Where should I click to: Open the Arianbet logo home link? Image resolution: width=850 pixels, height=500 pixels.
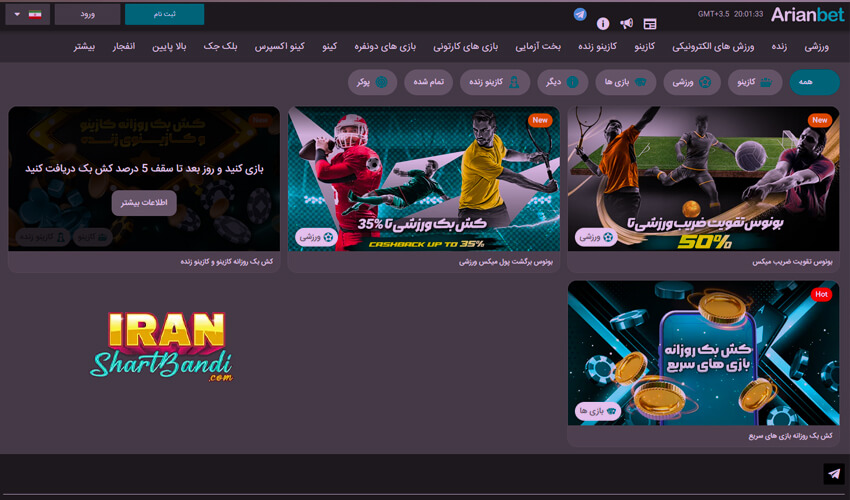(807, 15)
